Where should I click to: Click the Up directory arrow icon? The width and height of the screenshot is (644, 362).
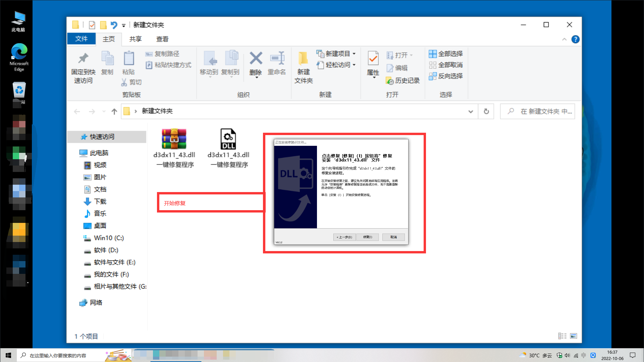click(114, 111)
